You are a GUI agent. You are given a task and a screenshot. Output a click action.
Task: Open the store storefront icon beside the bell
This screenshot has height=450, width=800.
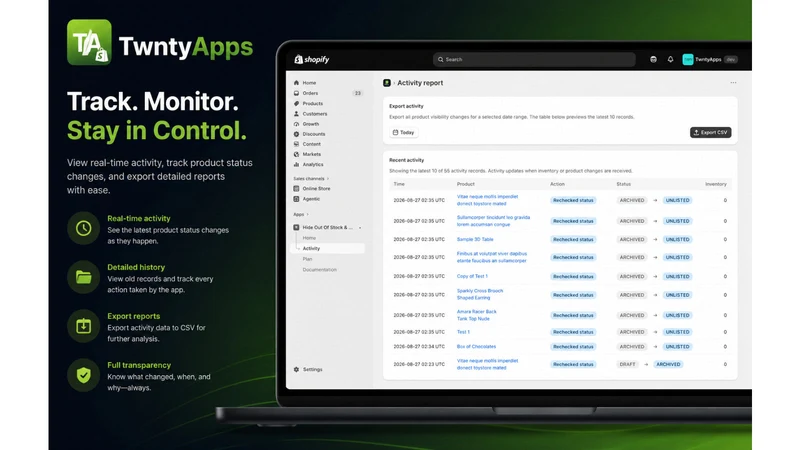[653, 60]
